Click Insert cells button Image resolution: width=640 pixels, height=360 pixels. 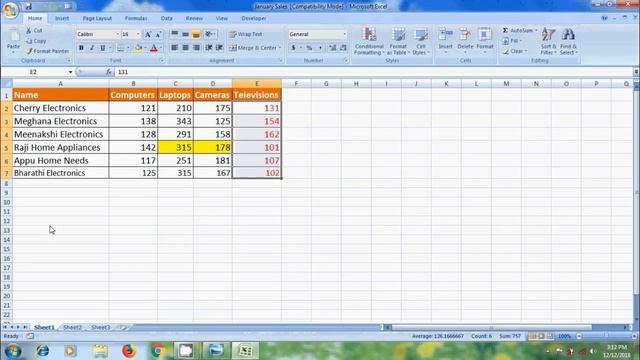[x=446, y=41]
